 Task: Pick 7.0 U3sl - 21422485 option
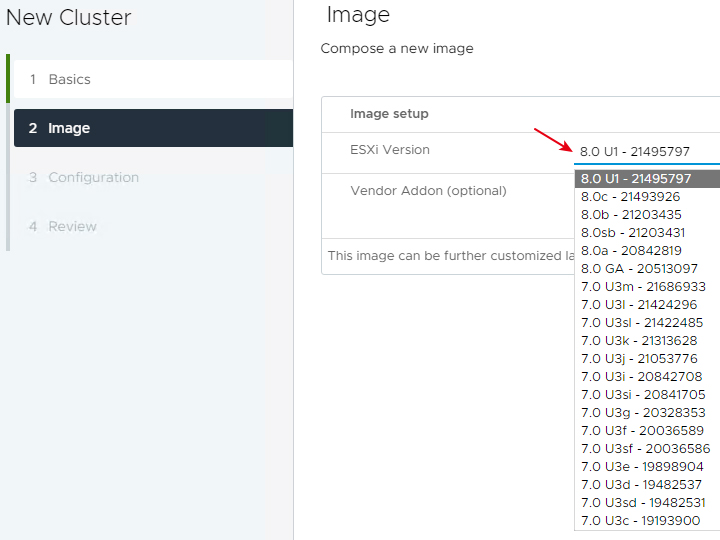coord(647,322)
